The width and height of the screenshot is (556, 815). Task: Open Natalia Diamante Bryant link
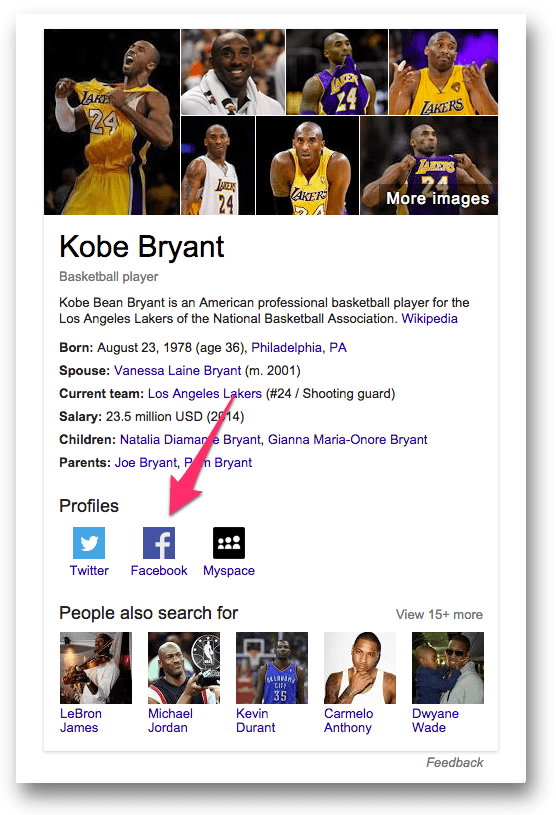pos(190,440)
